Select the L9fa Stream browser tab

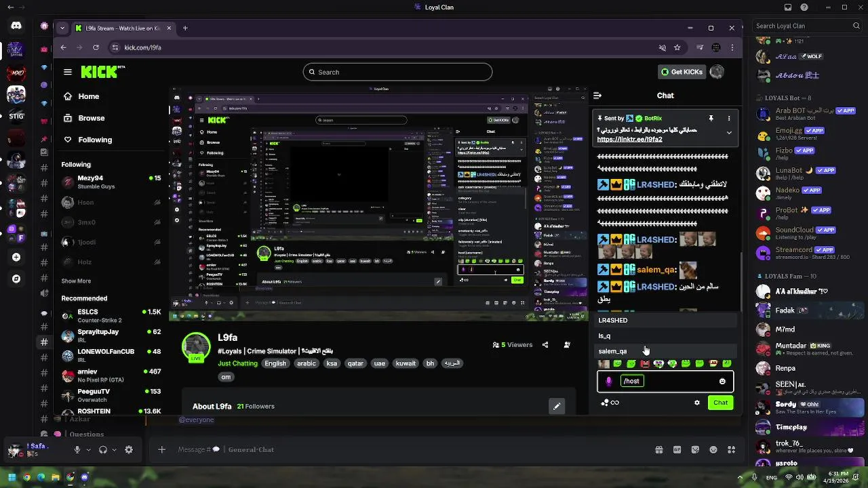tap(122, 28)
